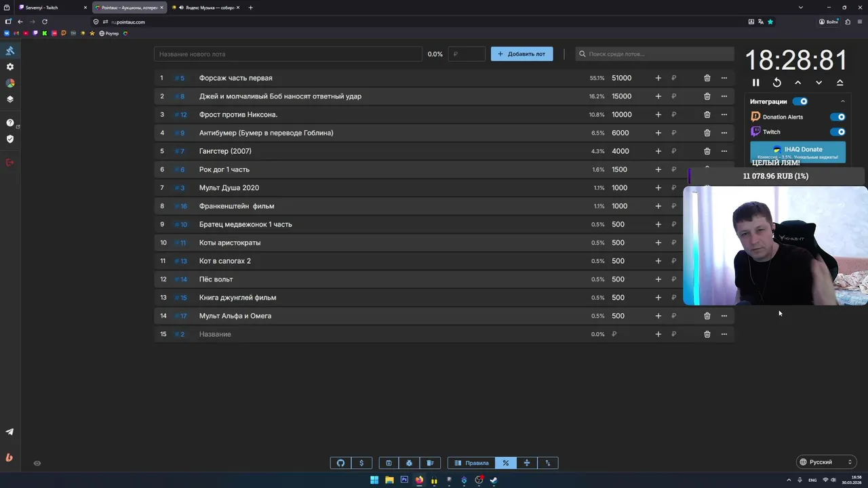Open settings gear in left sidebar
The height and width of the screenshot is (488, 868).
(9, 67)
